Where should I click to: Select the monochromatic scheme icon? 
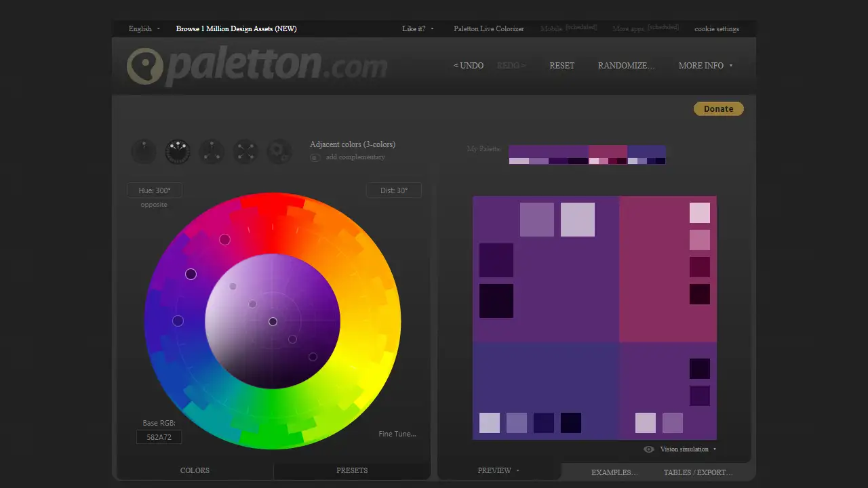[143, 151]
